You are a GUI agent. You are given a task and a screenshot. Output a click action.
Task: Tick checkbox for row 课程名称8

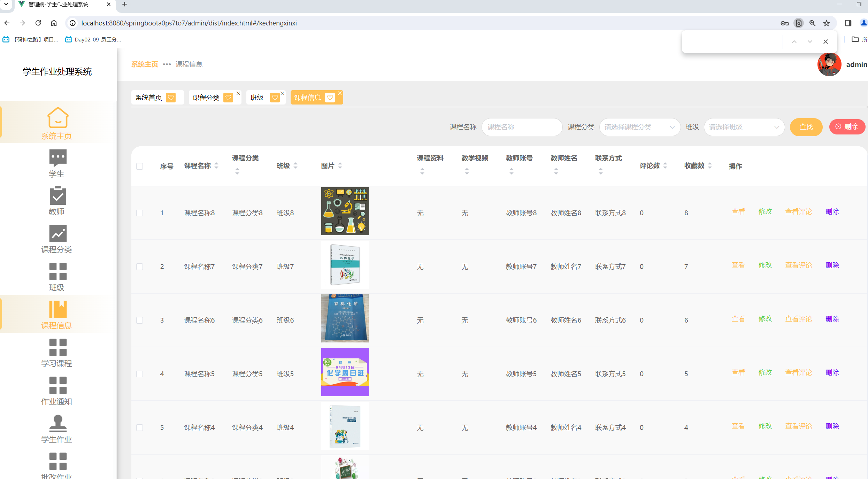point(139,213)
